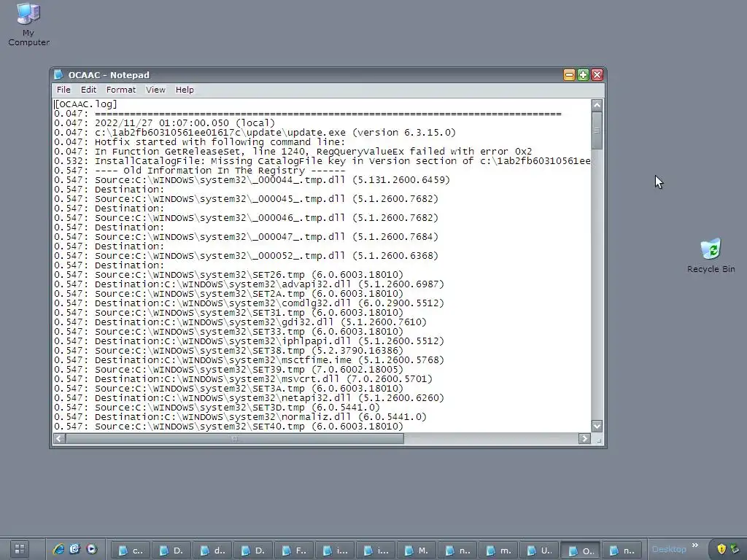Launch Internet Explorer from the quick launch

pyautogui.click(x=58, y=549)
